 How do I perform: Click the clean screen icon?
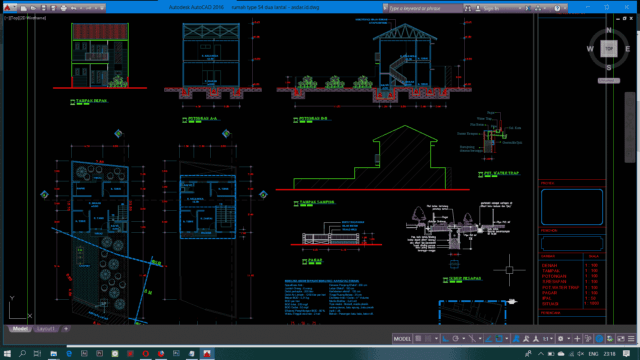click(621, 339)
